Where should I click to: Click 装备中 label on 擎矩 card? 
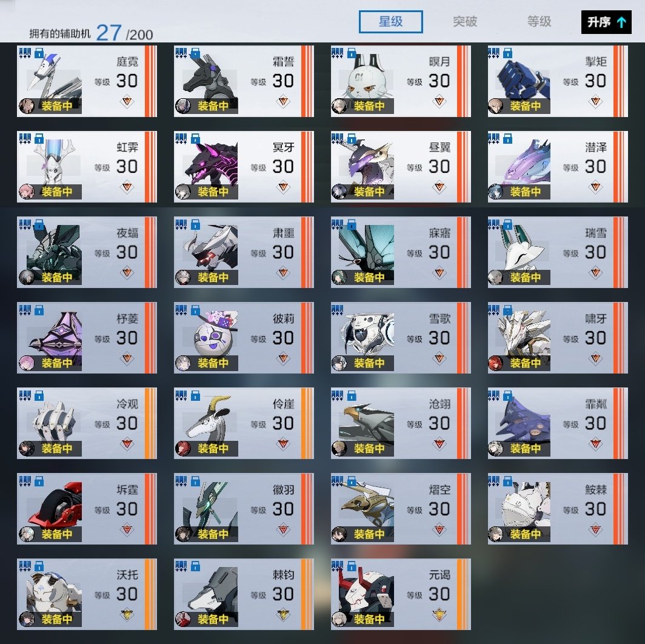tap(526, 106)
